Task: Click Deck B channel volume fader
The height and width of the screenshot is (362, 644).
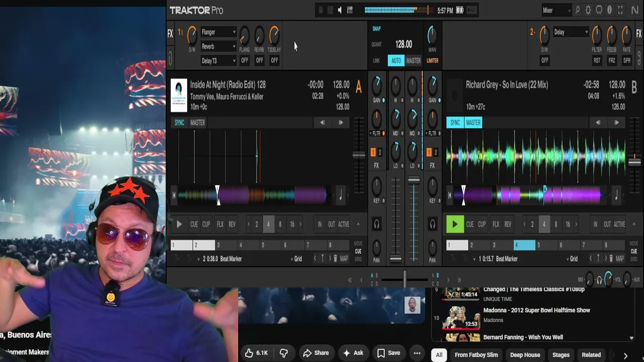Action: pyautogui.click(x=414, y=179)
